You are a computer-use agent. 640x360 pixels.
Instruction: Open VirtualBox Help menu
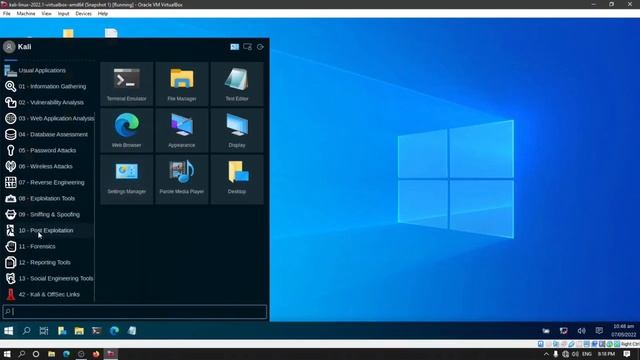point(103,13)
